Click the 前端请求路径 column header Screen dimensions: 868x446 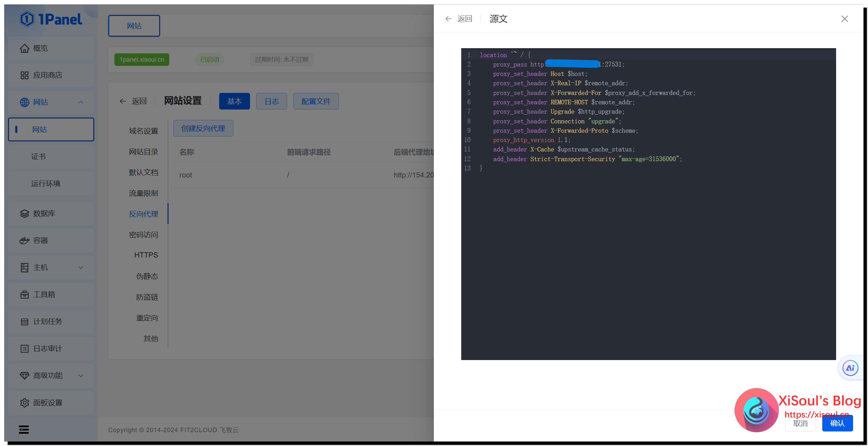(309, 152)
